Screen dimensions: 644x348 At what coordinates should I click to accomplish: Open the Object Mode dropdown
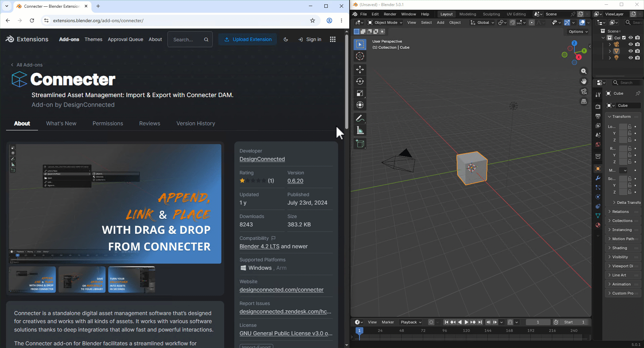[385, 23]
